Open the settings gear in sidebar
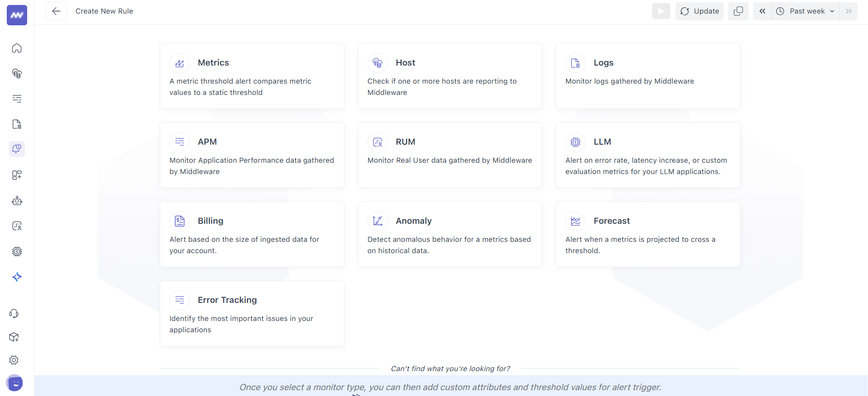The image size is (868, 396). coord(14,360)
